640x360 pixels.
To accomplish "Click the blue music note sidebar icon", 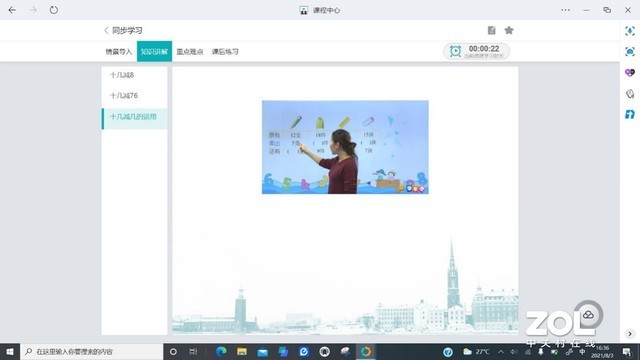I will [630, 114].
